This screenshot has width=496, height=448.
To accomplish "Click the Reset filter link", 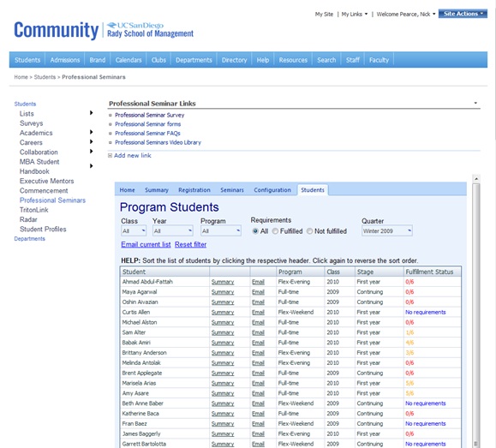I will pyautogui.click(x=190, y=244).
